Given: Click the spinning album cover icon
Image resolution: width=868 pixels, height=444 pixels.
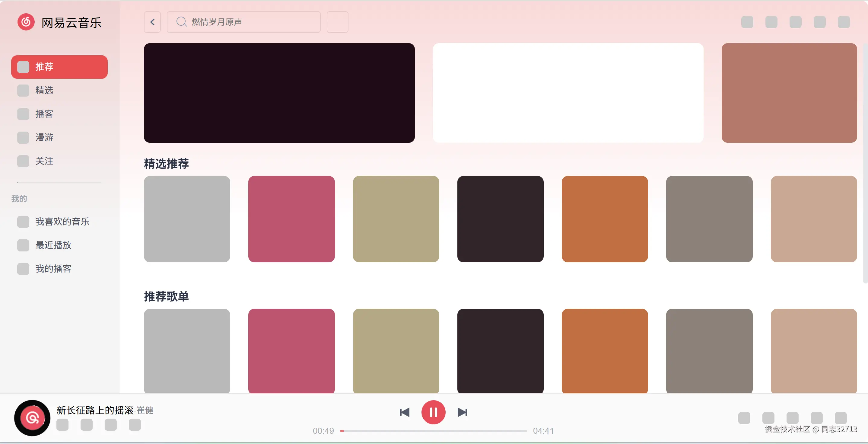Looking at the screenshot, I should [32, 418].
